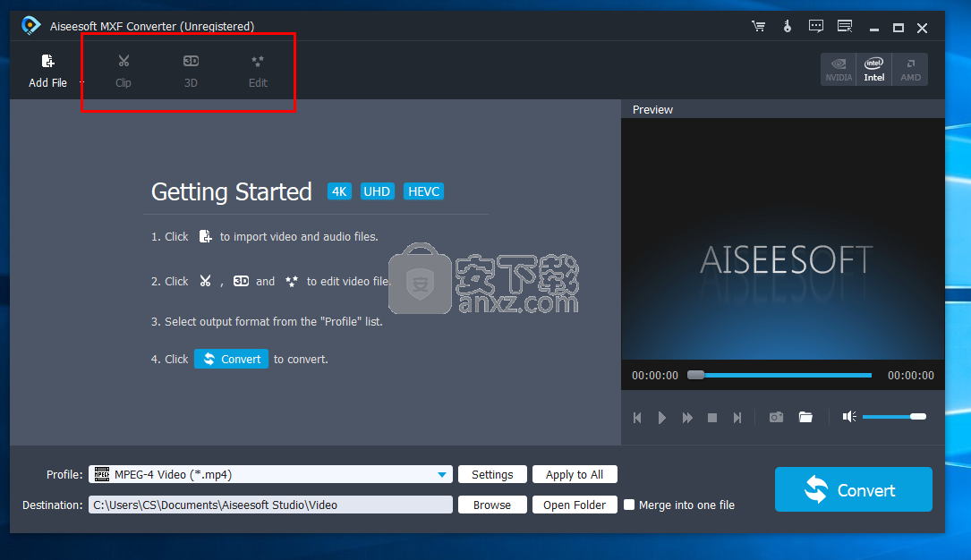Click the MPEG format icon in Profile box
Screen dimensions: 971x560
tap(101, 475)
